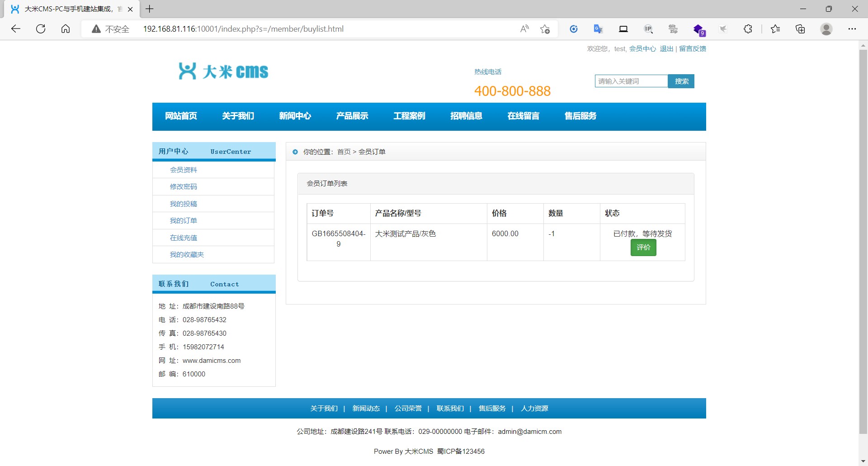
Task: Open a new browser tab with plus
Action: [x=150, y=9]
